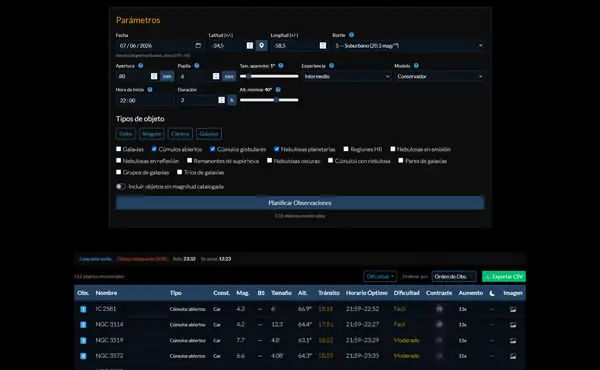The image size is (600, 370).
Task: Uncheck the Cúmulos globulares checkbox
Action: pyautogui.click(x=212, y=149)
